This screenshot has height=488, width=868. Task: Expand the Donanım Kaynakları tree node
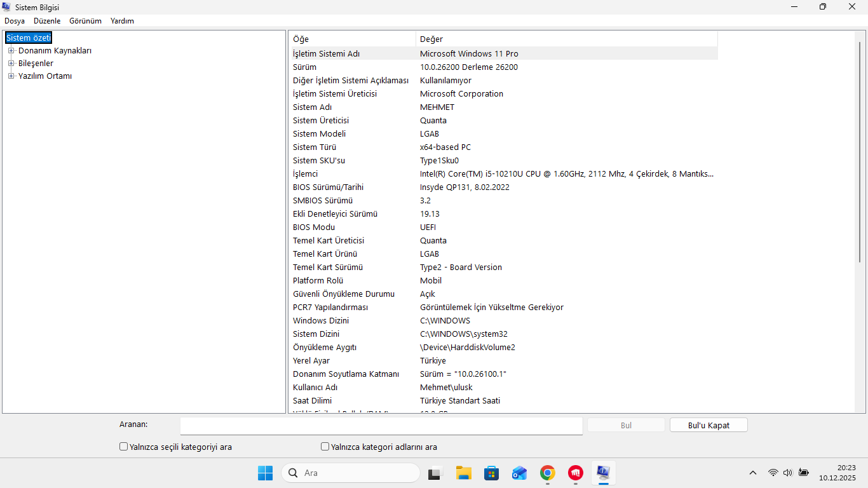coord(11,51)
